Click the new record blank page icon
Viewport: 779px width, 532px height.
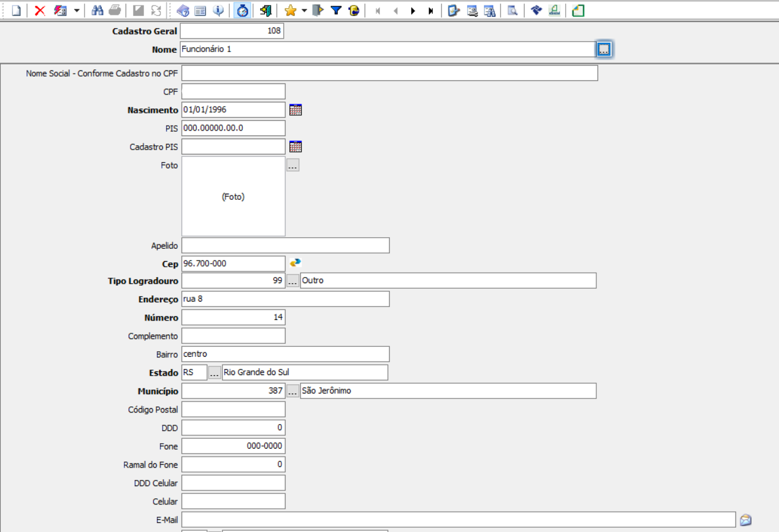pyautogui.click(x=17, y=10)
